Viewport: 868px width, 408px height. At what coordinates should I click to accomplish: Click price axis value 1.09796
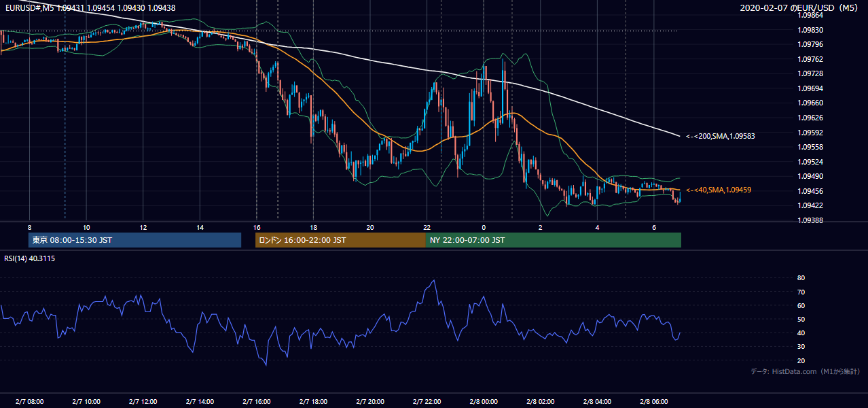[x=810, y=45]
